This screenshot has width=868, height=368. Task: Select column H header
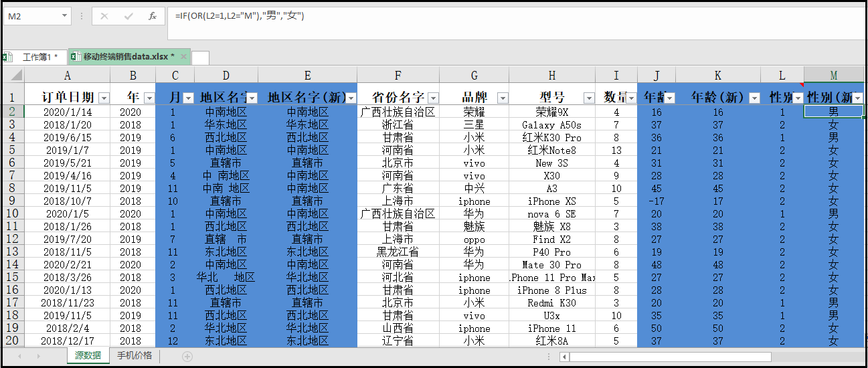point(552,75)
